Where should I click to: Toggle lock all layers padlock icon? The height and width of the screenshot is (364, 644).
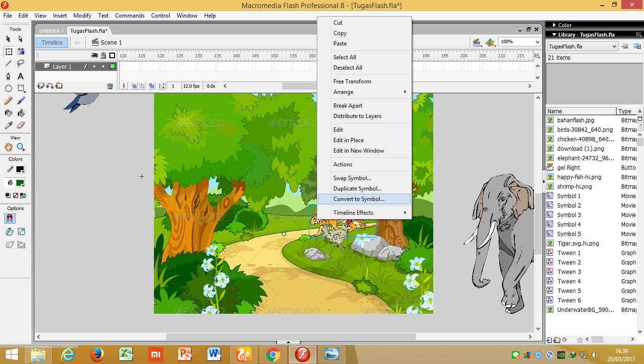(103, 55)
